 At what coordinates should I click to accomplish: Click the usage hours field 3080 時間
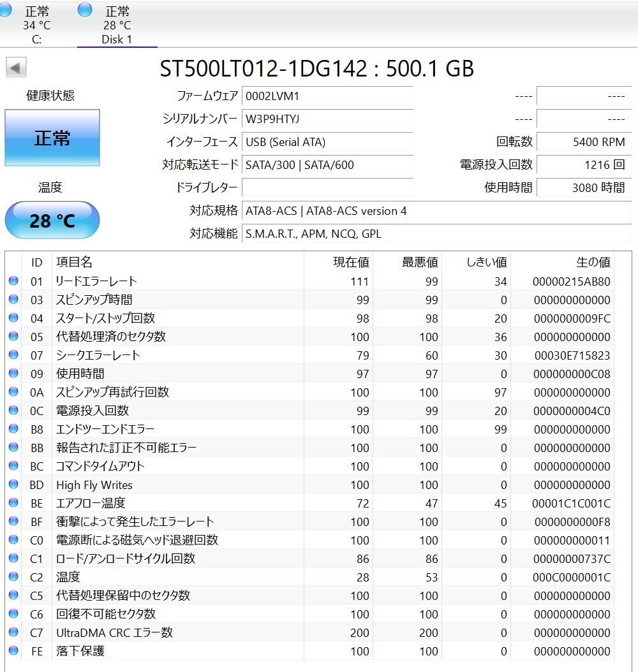[x=584, y=187]
